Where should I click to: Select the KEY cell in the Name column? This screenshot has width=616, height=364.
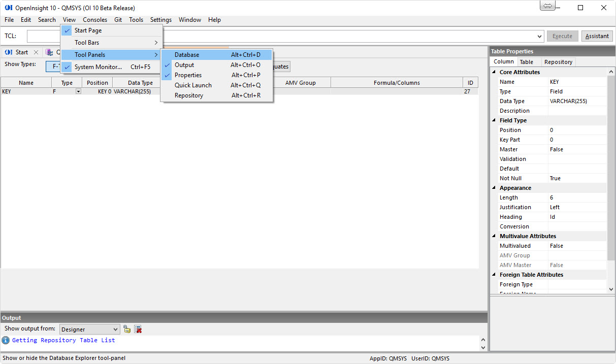tap(26, 91)
